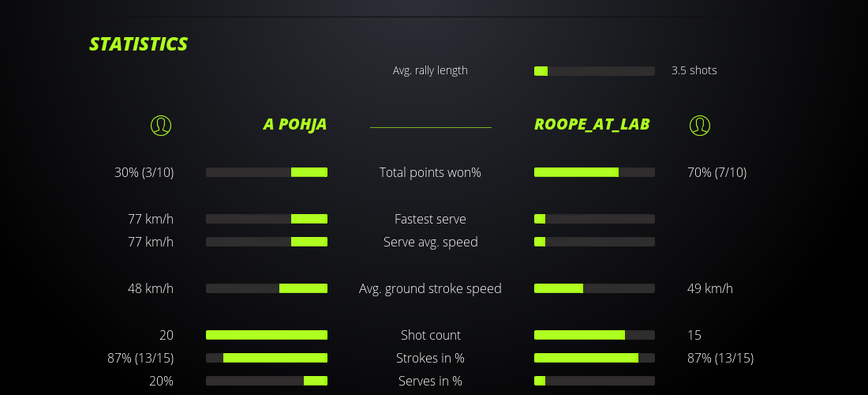This screenshot has height=395, width=868.
Task: Click ROOPE_AT_LAB's Total points won bar
Action: click(594, 172)
